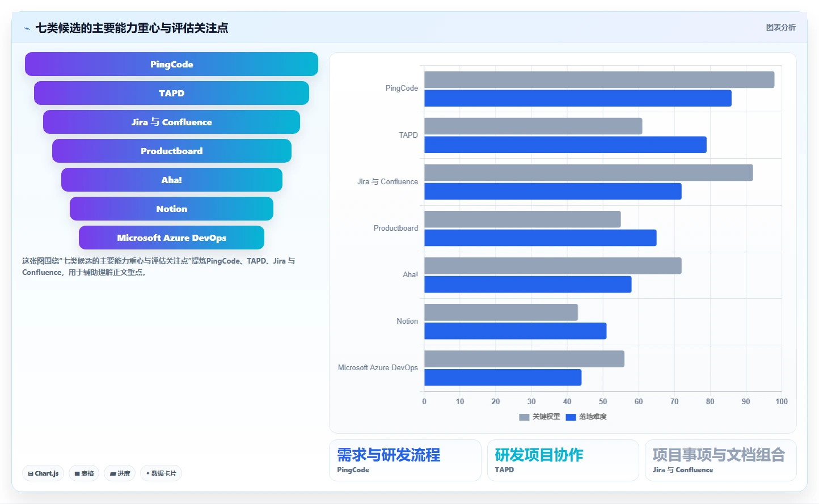
Task: Click the Jira 与 Confluence chart axis label
Action: [387, 181]
